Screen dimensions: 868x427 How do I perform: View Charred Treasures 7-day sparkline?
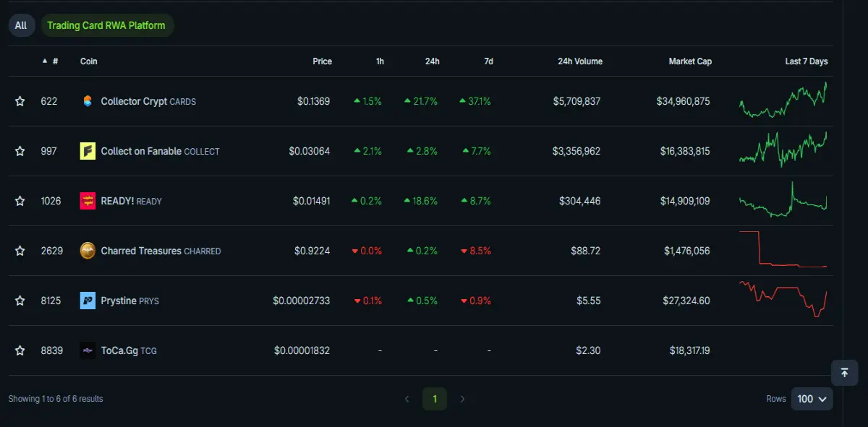coord(783,249)
